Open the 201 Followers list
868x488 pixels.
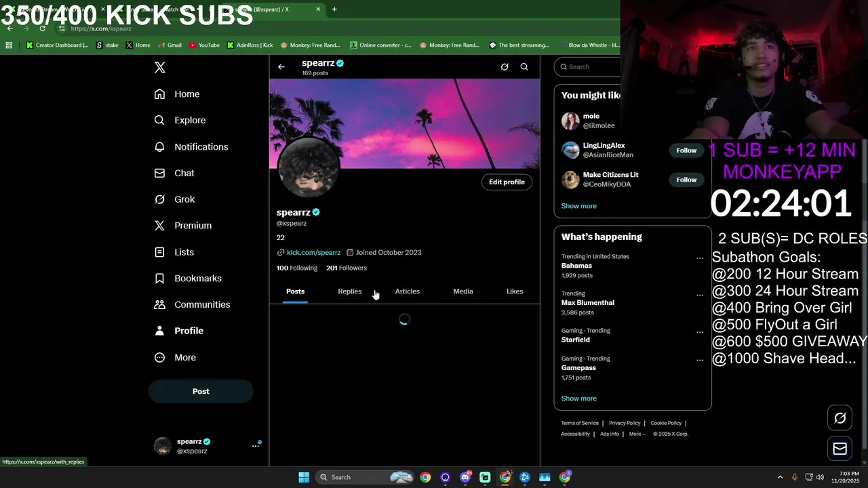[347, 268]
